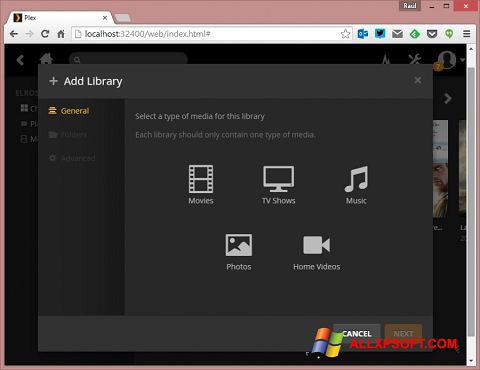480x370 pixels.
Task: Click the Plex back arrow
Action: click(x=20, y=60)
